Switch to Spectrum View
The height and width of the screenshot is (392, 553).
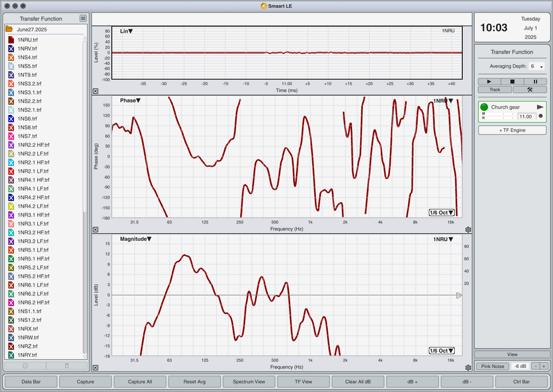coord(249,381)
